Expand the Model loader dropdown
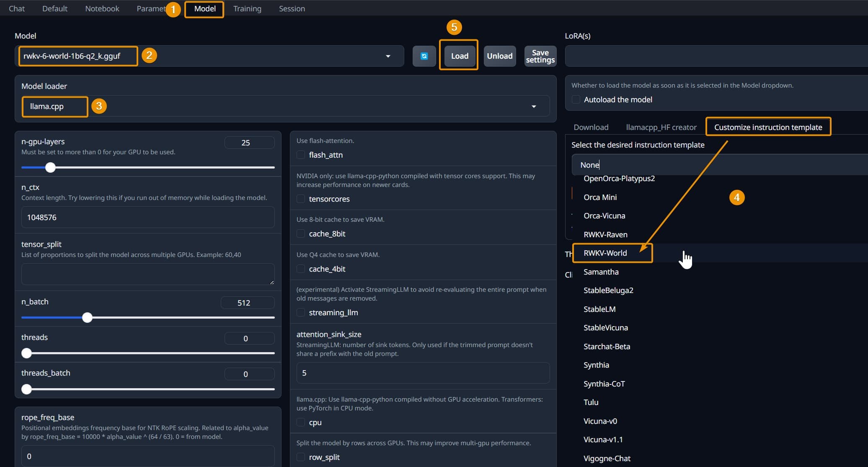Image resolution: width=868 pixels, height=467 pixels. click(534, 106)
